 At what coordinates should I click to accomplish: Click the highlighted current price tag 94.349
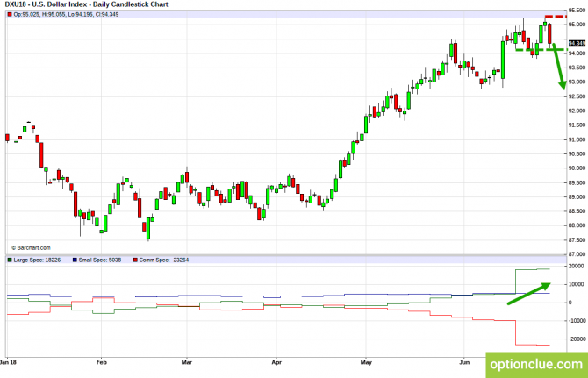point(577,44)
